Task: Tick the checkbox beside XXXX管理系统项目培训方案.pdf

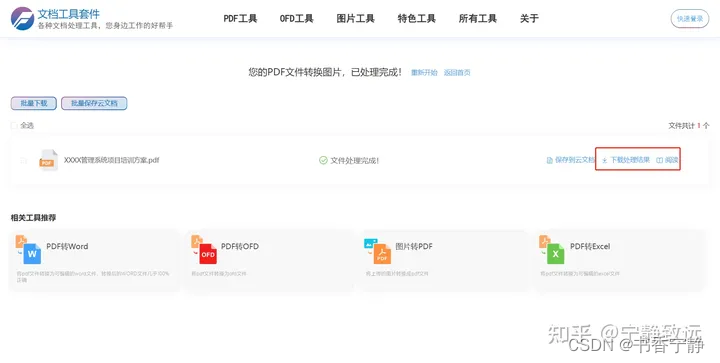Action: (23, 161)
